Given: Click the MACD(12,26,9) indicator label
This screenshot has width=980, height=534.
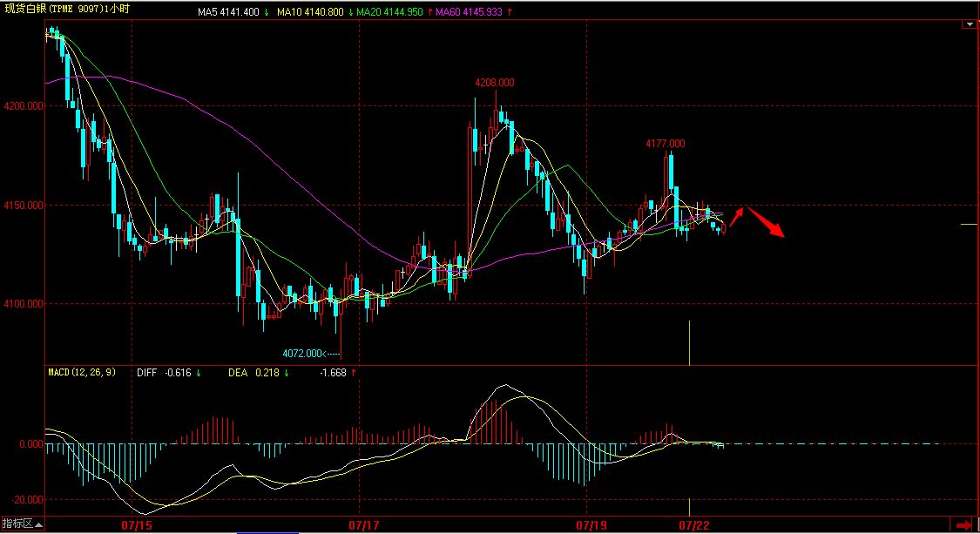Looking at the screenshot, I should click(82, 372).
